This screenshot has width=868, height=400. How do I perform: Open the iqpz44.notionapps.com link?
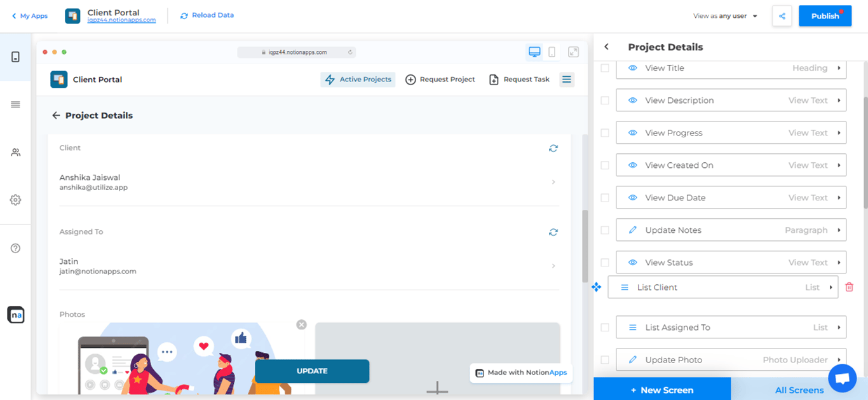[121, 20]
